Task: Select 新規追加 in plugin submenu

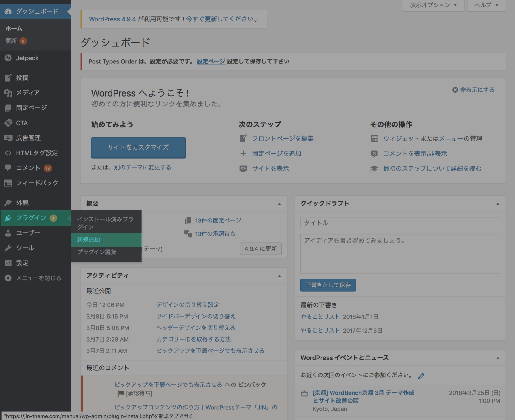Action: [106, 240]
